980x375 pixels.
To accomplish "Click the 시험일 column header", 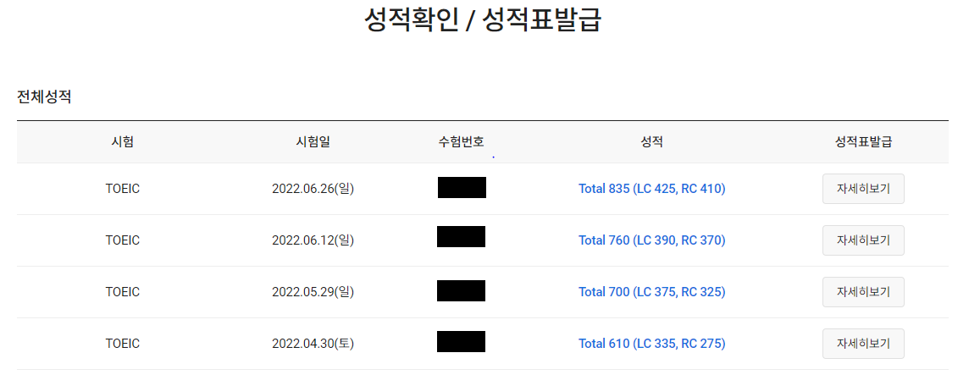I will 313,142.
